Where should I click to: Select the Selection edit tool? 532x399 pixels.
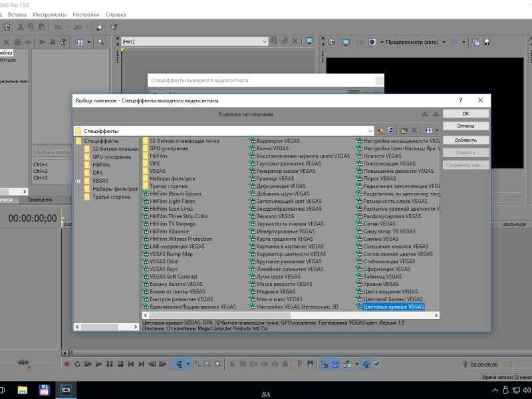click(x=207, y=364)
